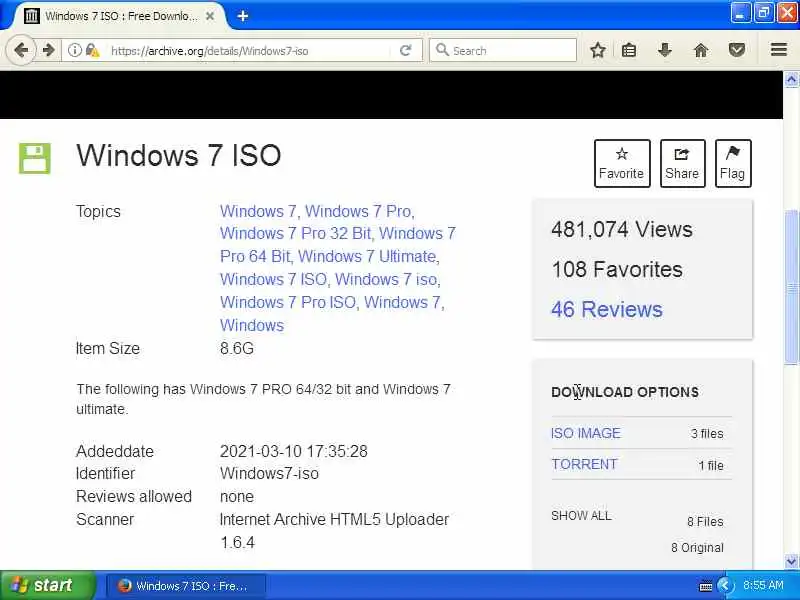Click the Firefox taskbar button
This screenshot has width=800, height=600.
click(186, 586)
